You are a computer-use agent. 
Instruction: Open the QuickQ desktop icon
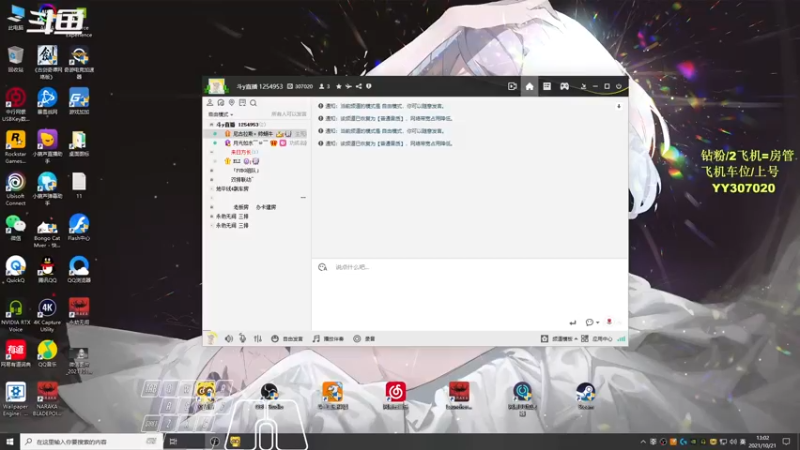pyautogui.click(x=16, y=270)
